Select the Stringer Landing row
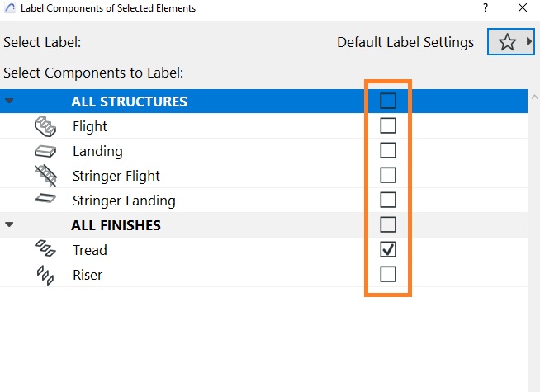This screenshot has width=540, height=392. click(263, 201)
